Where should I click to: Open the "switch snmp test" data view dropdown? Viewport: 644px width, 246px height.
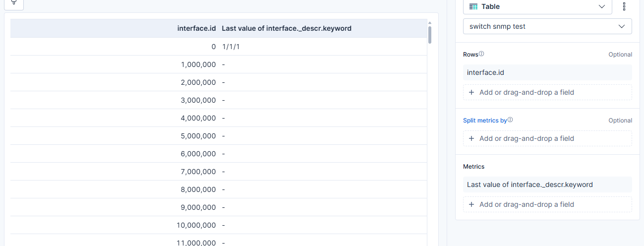coord(547,26)
